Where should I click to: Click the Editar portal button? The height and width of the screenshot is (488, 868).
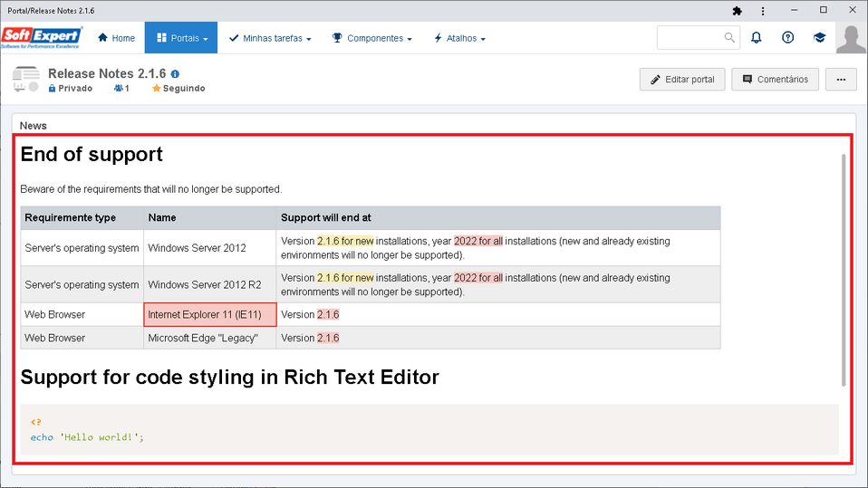[x=682, y=79]
